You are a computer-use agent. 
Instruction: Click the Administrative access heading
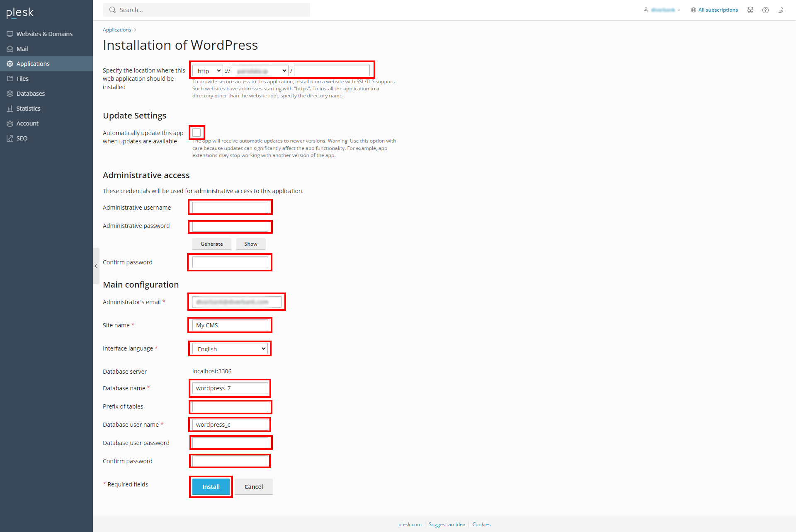click(146, 175)
